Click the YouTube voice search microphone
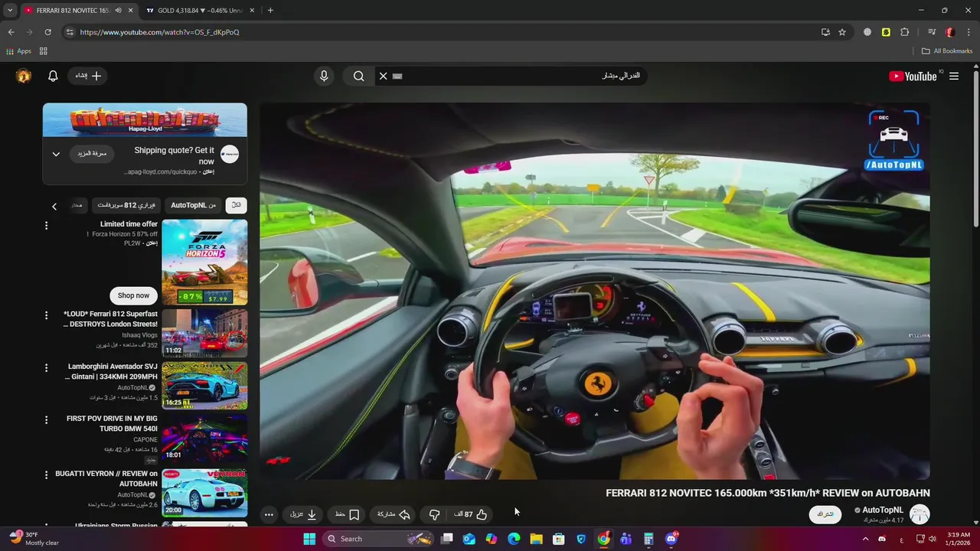The width and height of the screenshot is (980, 551). pos(324,76)
